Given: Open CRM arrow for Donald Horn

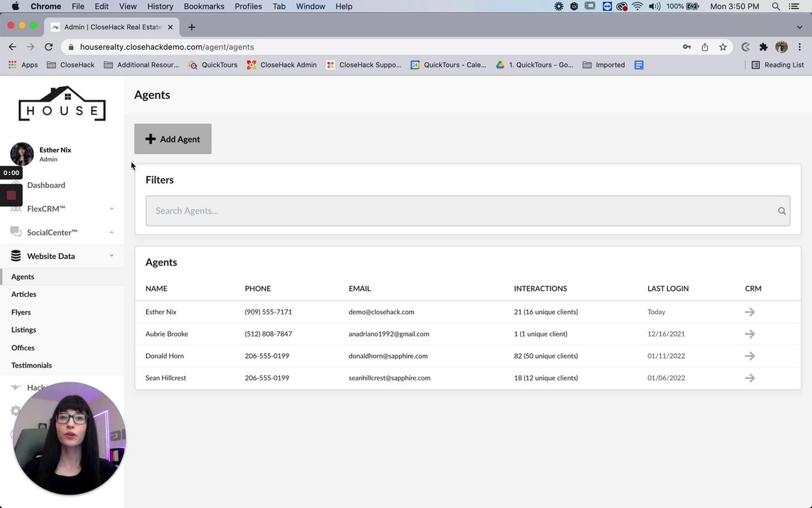Looking at the screenshot, I should [x=750, y=356].
